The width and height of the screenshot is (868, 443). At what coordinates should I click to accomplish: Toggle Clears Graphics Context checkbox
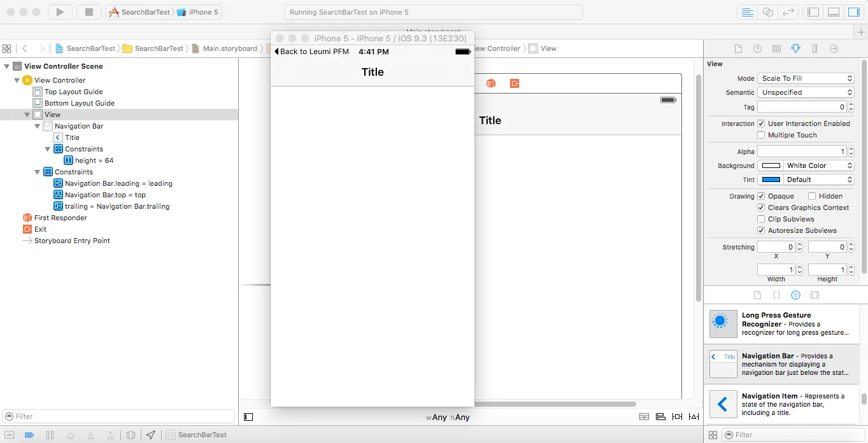pos(761,207)
